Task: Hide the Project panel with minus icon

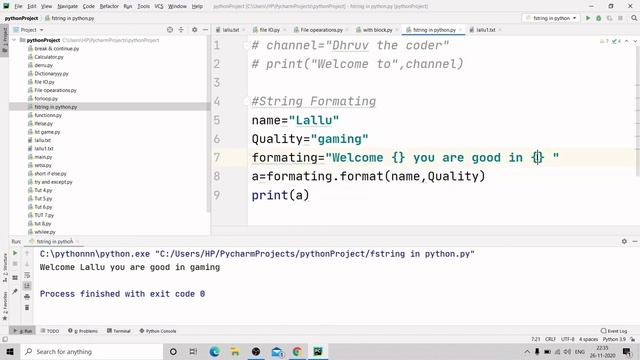Action: [x=205, y=30]
